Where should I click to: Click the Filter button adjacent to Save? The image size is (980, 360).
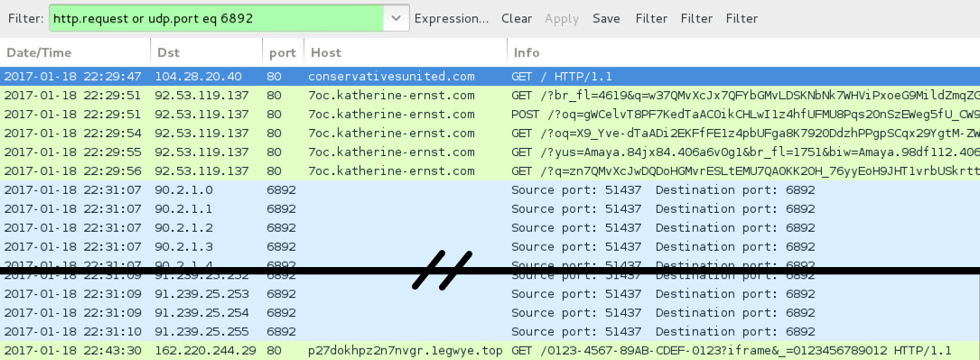click(651, 19)
